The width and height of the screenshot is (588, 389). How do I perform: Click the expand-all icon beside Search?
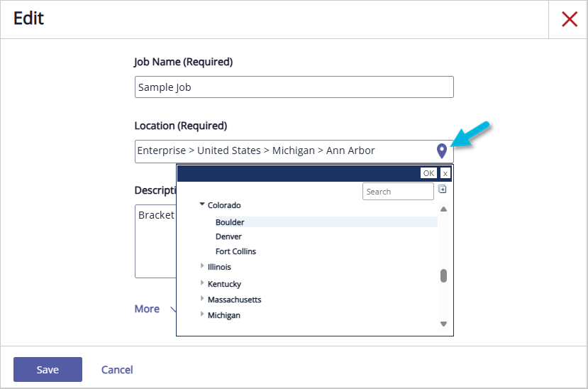coord(442,189)
